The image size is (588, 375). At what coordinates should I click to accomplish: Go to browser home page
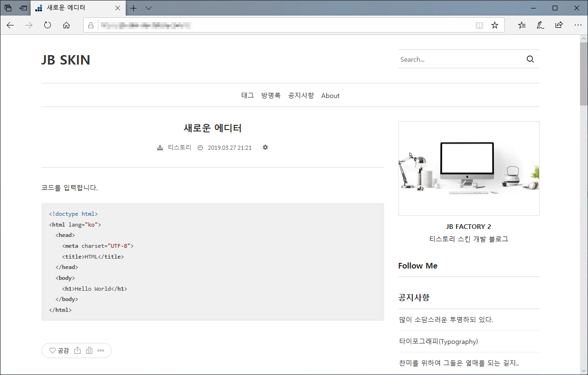pos(66,25)
